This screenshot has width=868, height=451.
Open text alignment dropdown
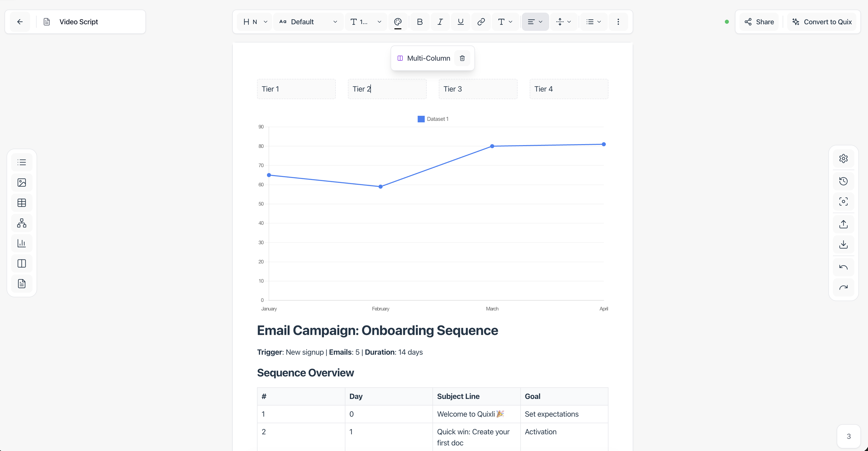pyautogui.click(x=535, y=21)
